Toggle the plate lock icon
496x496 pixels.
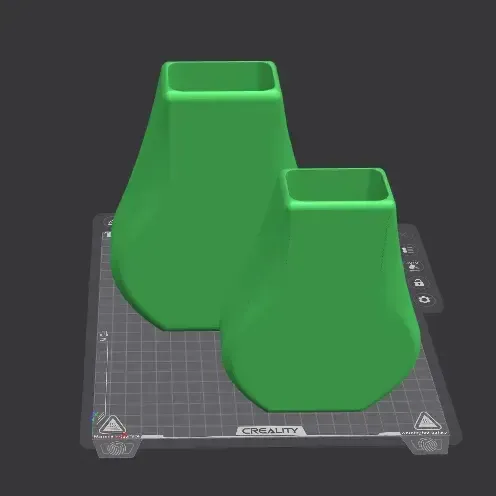(419, 283)
